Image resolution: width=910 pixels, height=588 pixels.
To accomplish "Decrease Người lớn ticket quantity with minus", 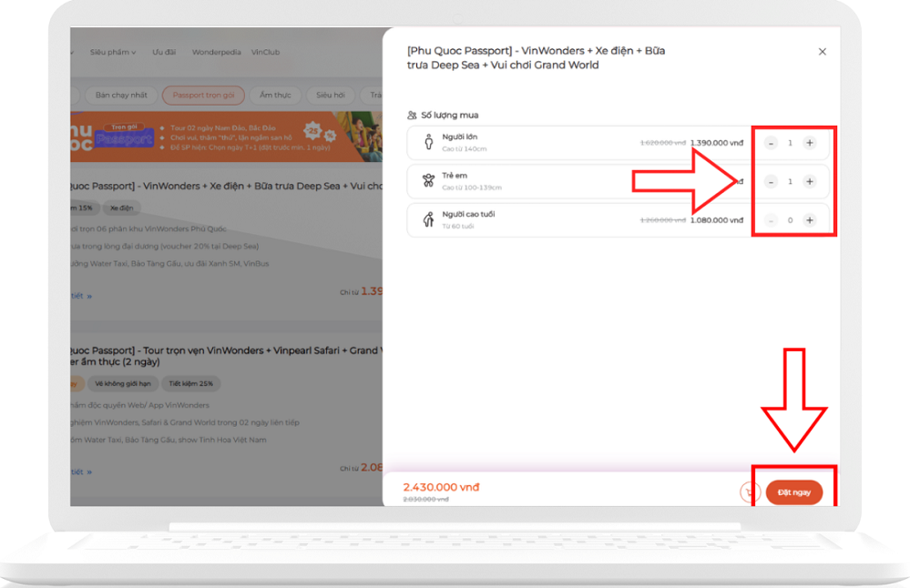I will 771,143.
